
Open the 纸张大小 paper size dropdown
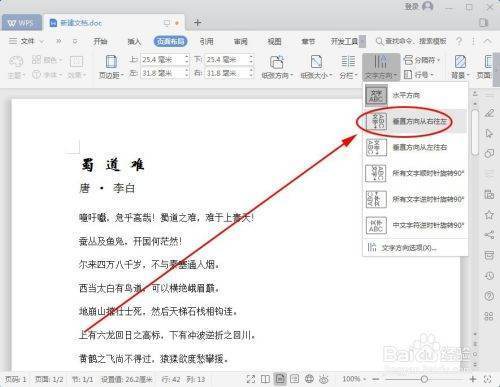pyautogui.click(x=316, y=67)
